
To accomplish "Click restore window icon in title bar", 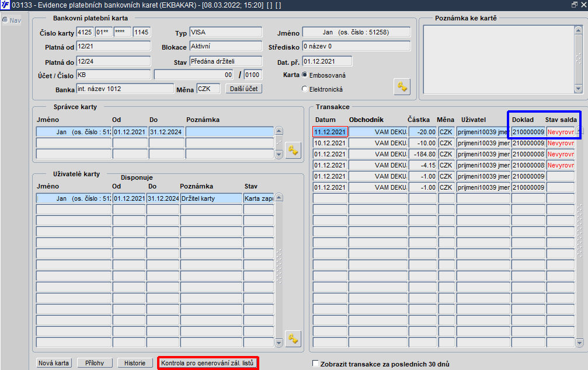I will [x=574, y=5].
